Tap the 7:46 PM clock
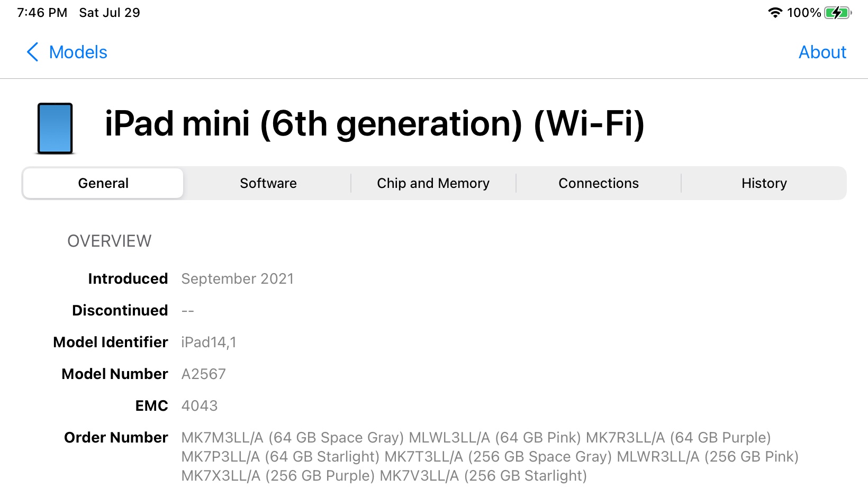868x487 pixels. (42, 13)
